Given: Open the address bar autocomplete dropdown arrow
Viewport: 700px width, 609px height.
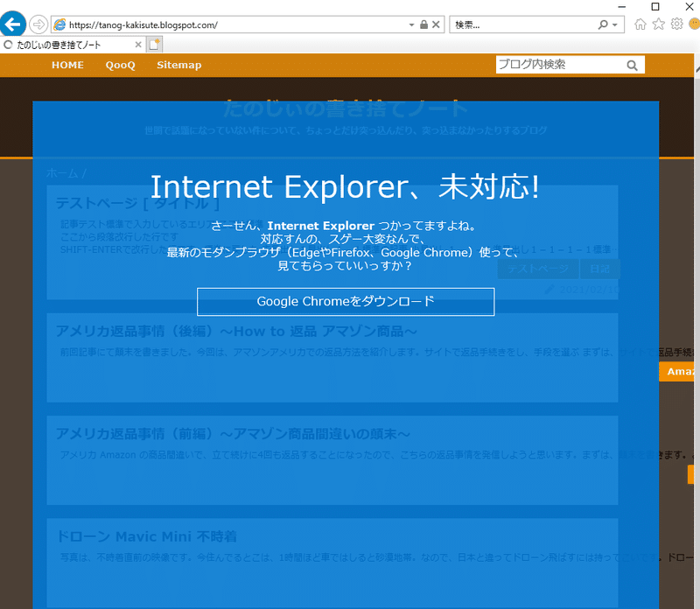Looking at the screenshot, I should click(411, 25).
